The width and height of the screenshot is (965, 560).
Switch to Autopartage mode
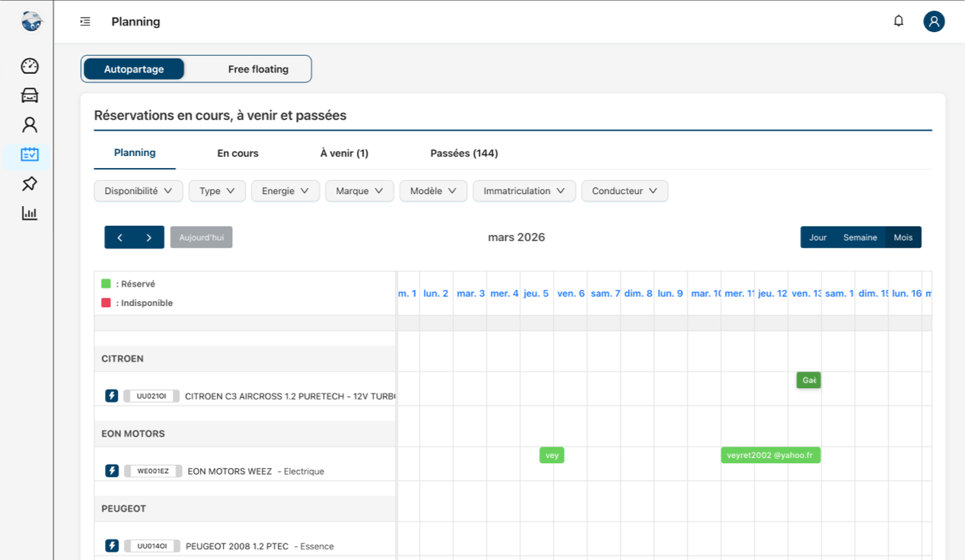pos(134,68)
